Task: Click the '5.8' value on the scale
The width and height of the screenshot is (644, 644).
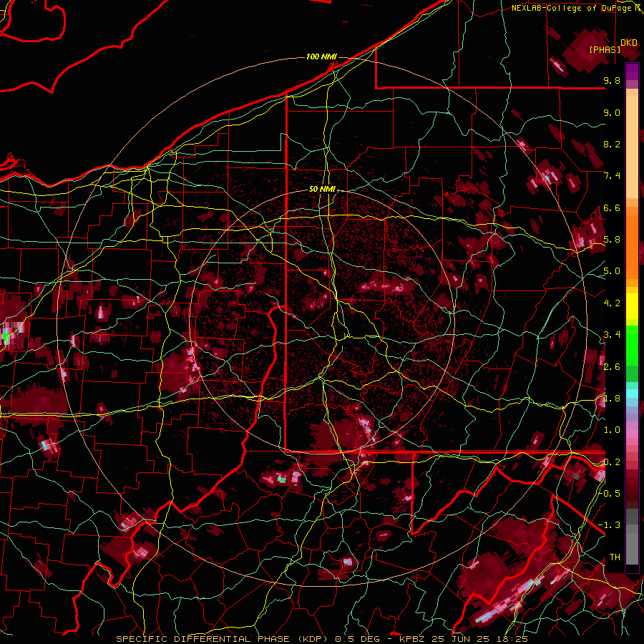Action: point(612,240)
